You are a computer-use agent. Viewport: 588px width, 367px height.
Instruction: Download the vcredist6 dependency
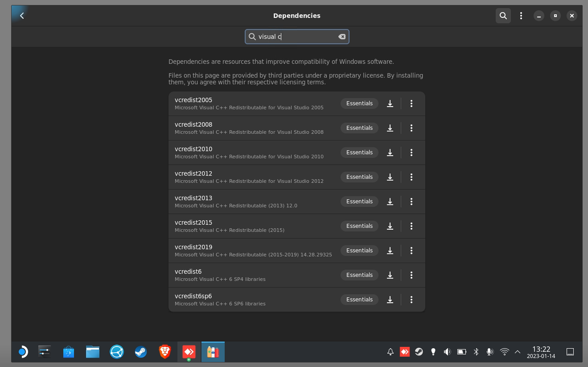pos(390,275)
